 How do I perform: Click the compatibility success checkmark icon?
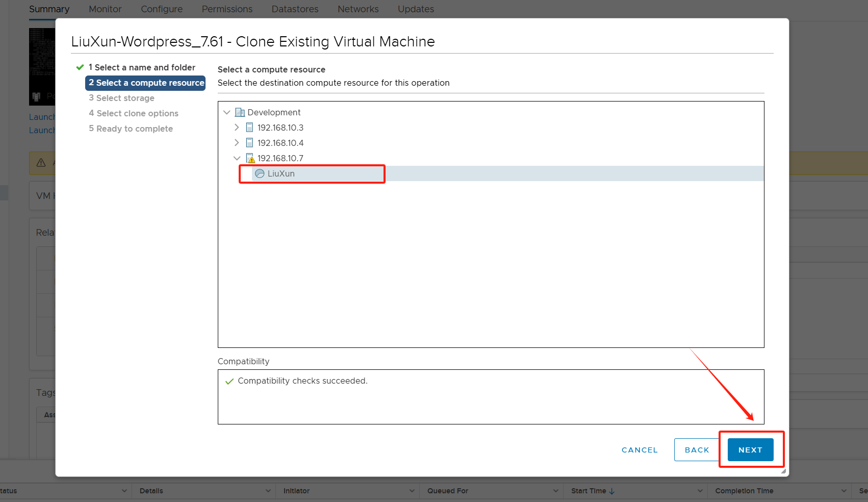(229, 381)
